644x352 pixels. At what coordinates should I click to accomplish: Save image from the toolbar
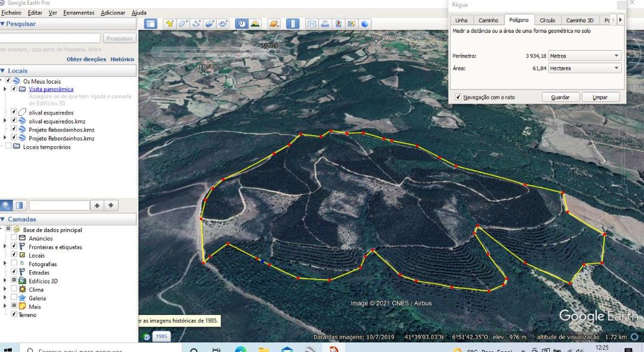pos(338,24)
